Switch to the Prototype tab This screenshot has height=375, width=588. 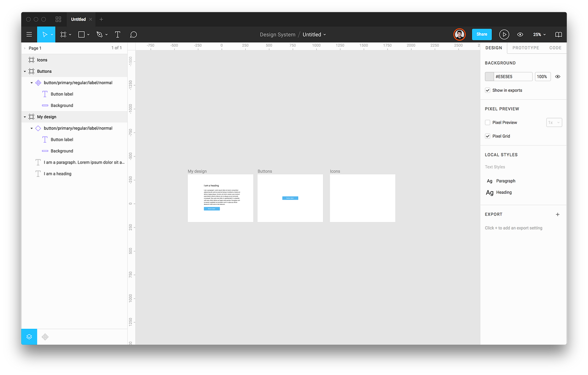525,48
